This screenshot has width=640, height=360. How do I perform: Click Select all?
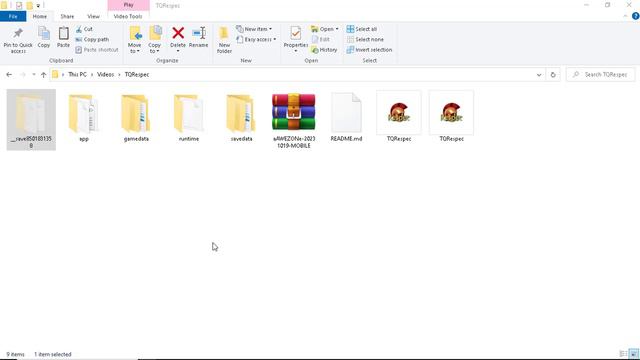[x=362, y=29]
